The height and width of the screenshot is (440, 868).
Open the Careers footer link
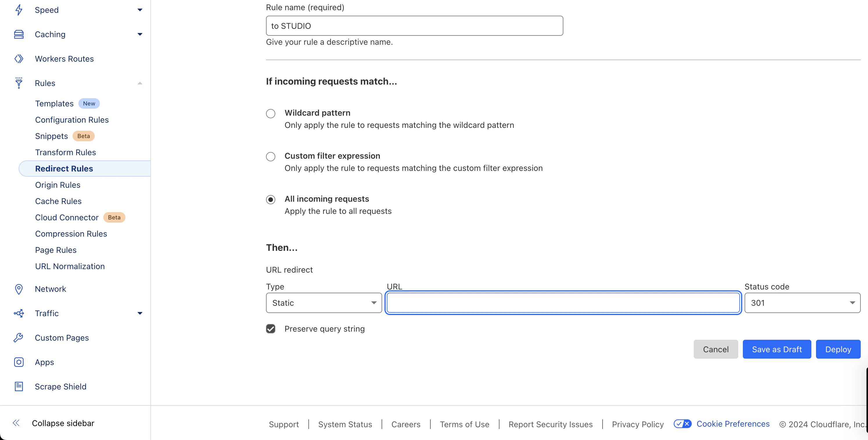coord(406,424)
